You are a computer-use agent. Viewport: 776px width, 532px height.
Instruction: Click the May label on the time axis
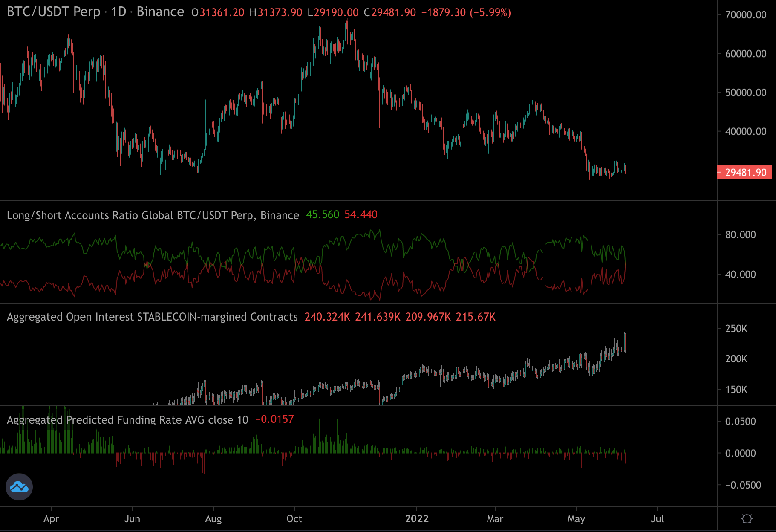point(576,519)
